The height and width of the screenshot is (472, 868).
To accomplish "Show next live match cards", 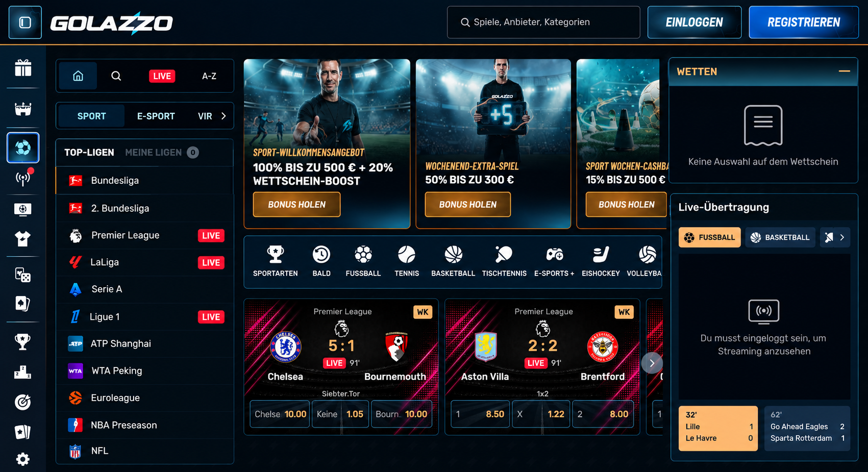I will coord(652,363).
